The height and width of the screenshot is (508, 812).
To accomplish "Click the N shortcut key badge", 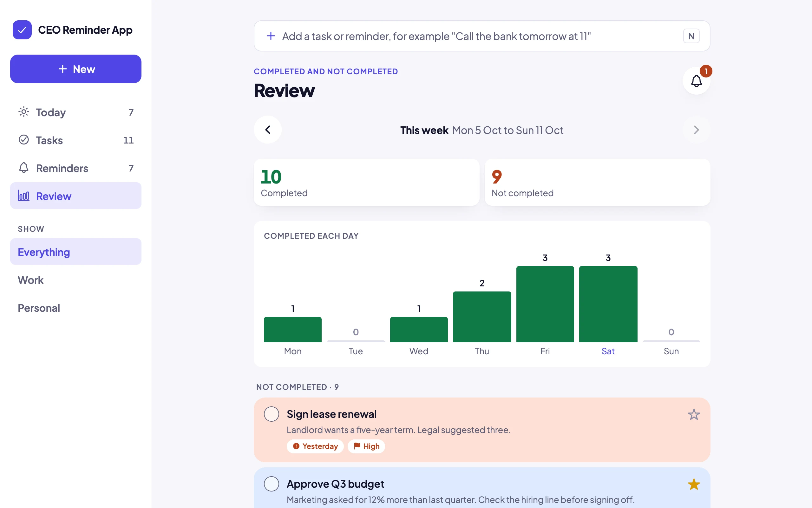I will [x=691, y=36].
